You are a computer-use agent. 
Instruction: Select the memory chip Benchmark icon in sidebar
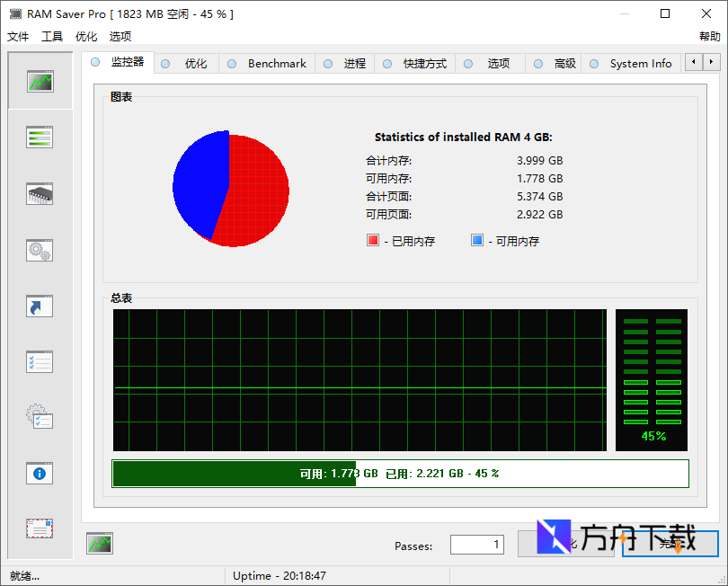point(40,193)
